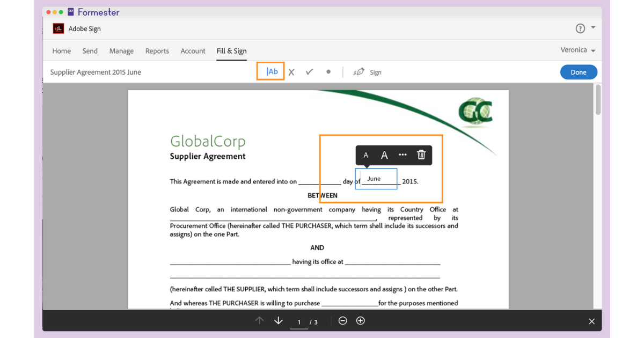
Task: Click the Done button
Action: (579, 72)
